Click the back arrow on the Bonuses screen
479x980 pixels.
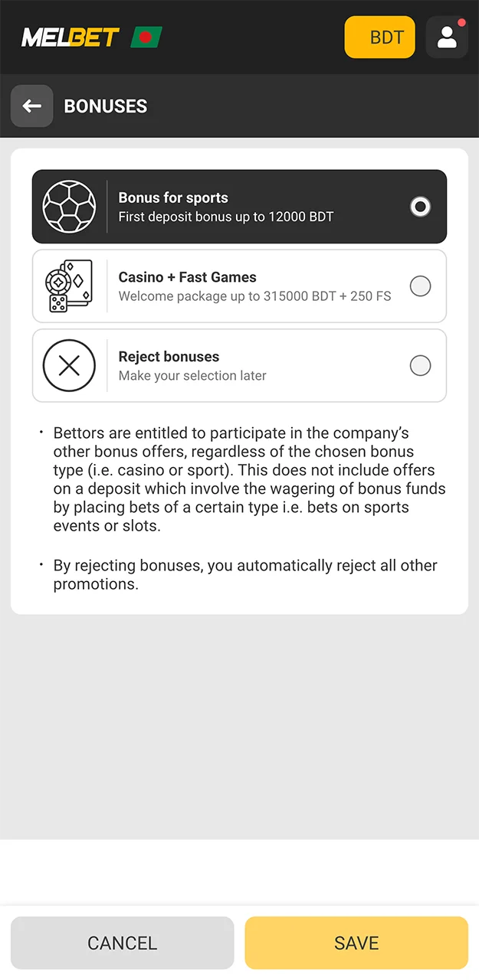click(x=31, y=106)
